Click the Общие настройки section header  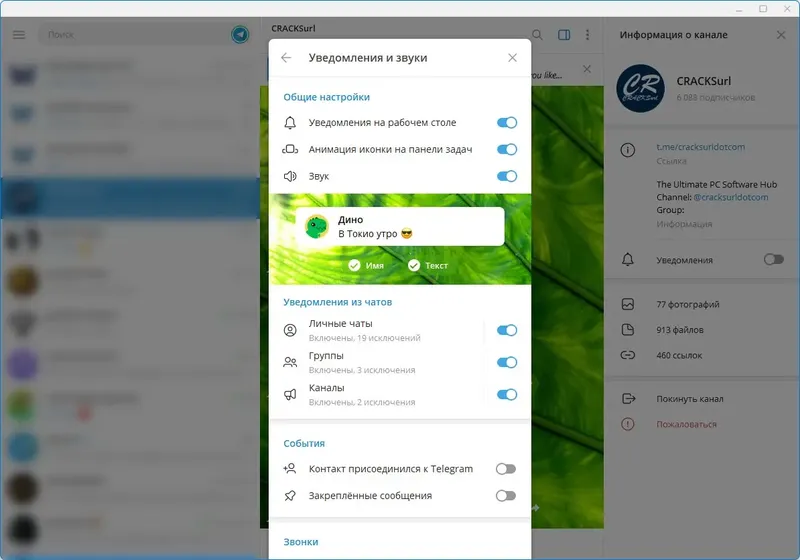[x=327, y=97]
